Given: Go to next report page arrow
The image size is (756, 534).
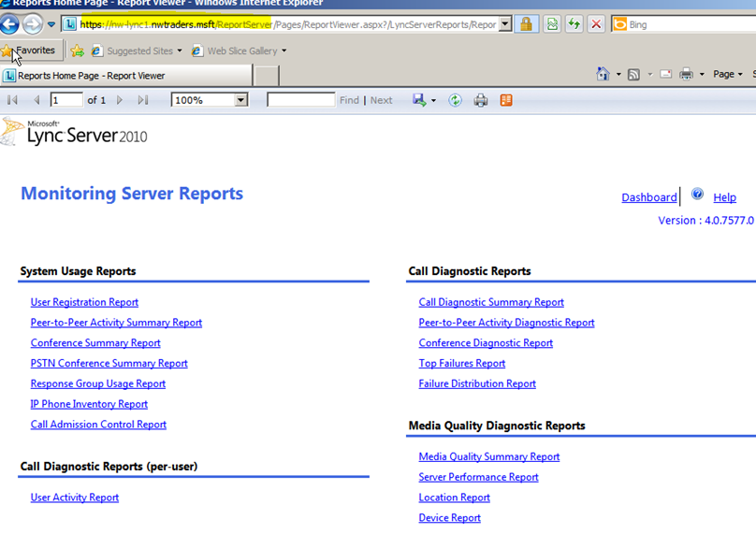Looking at the screenshot, I should point(120,100).
